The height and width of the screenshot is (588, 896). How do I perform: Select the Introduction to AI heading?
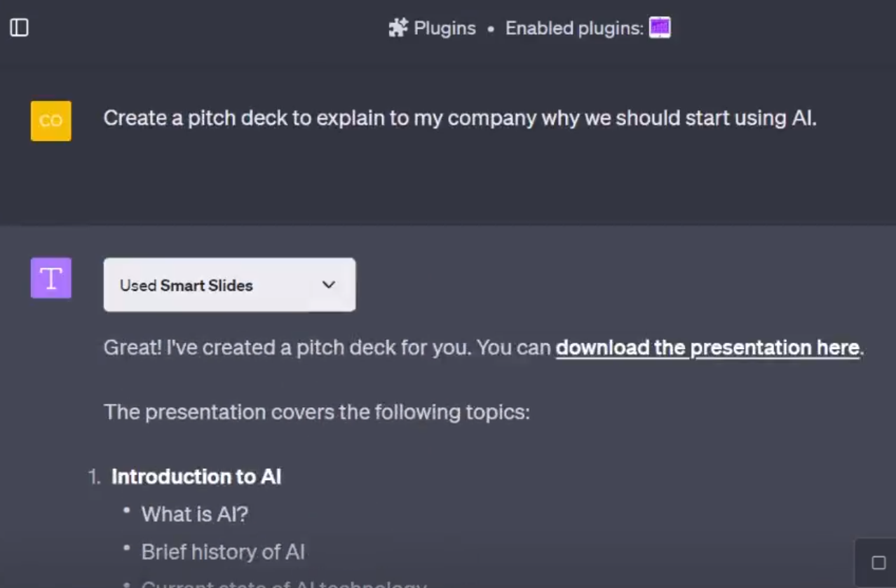[x=196, y=477]
